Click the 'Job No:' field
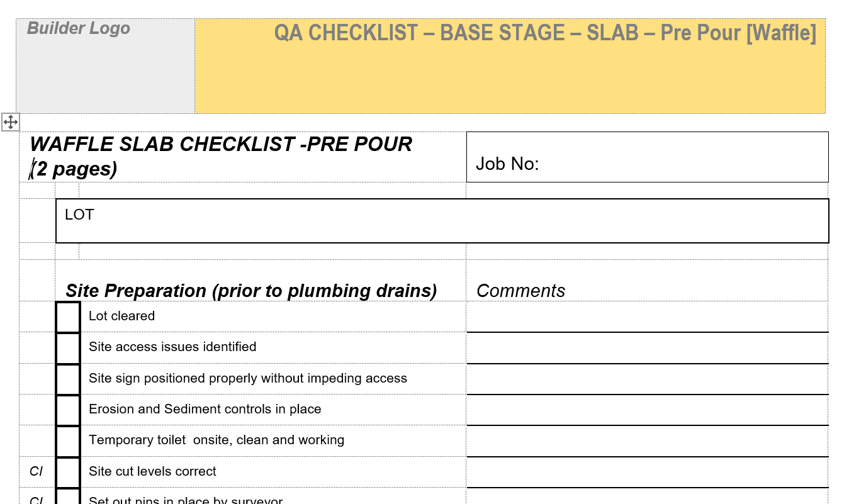Screen dimensions: 849x504 pos(647,164)
